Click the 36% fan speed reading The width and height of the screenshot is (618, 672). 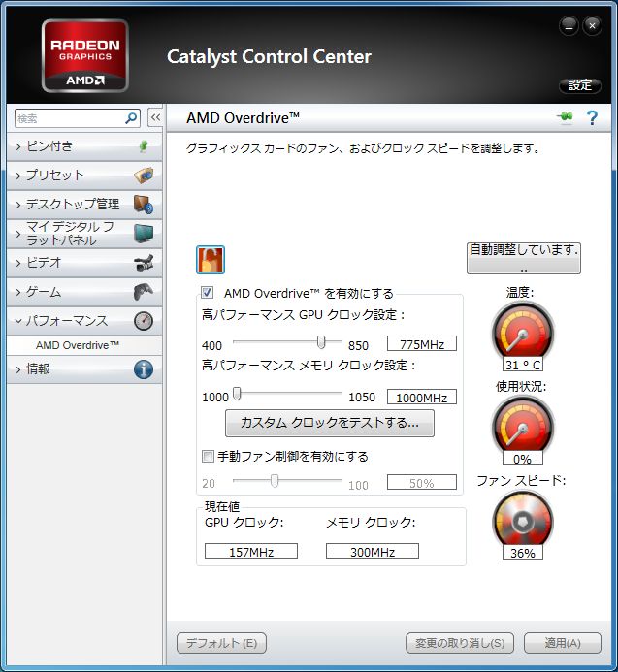click(x=523, y=553)
